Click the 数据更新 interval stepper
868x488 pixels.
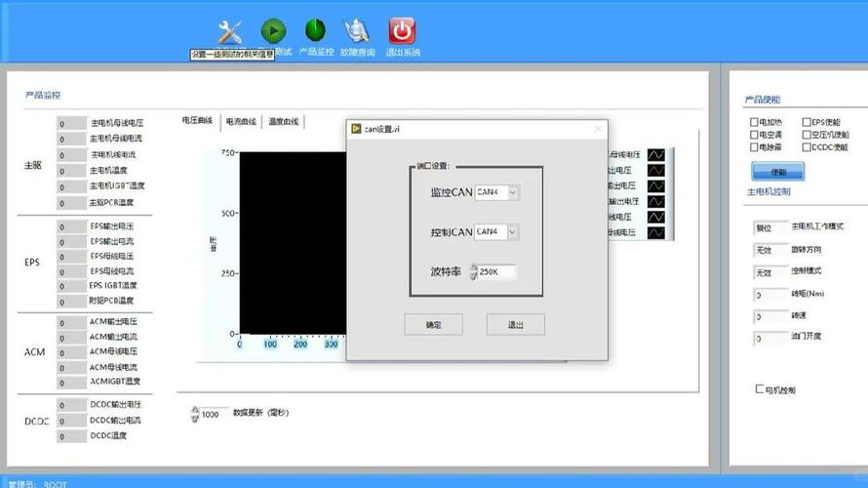pyautogui.click(x=195, y=414)
